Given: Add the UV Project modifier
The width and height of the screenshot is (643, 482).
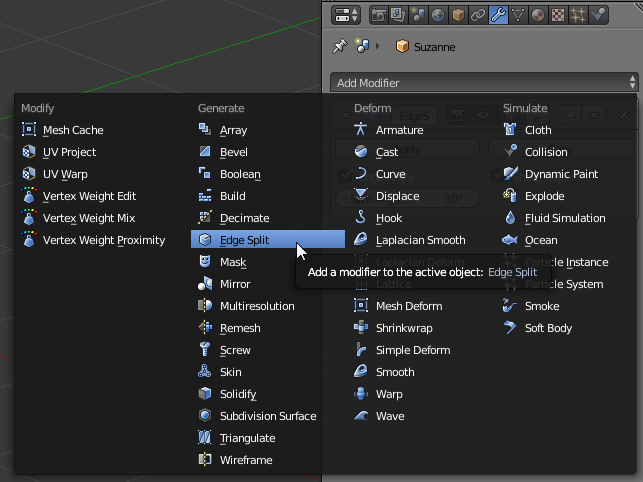Looking at the screenshot, I should (x=100, y=152).
